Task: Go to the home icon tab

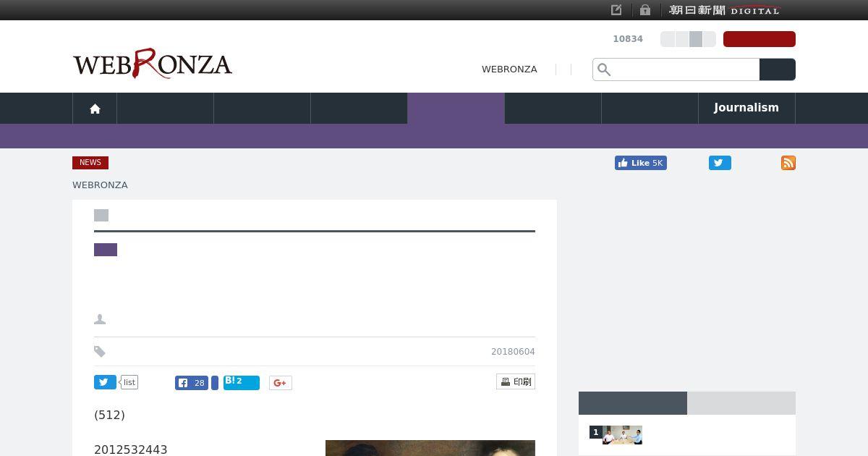Action: (95, 109)
